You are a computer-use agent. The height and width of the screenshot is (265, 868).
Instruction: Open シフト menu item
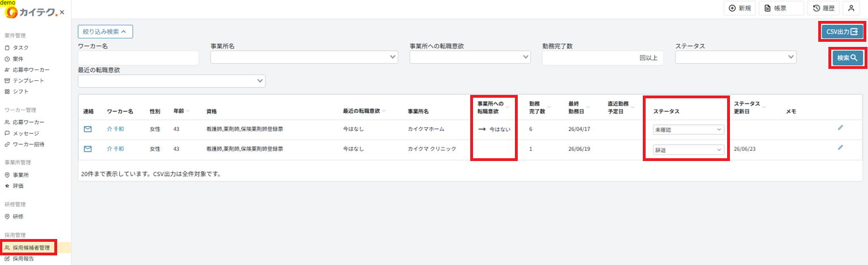point(20,91)
